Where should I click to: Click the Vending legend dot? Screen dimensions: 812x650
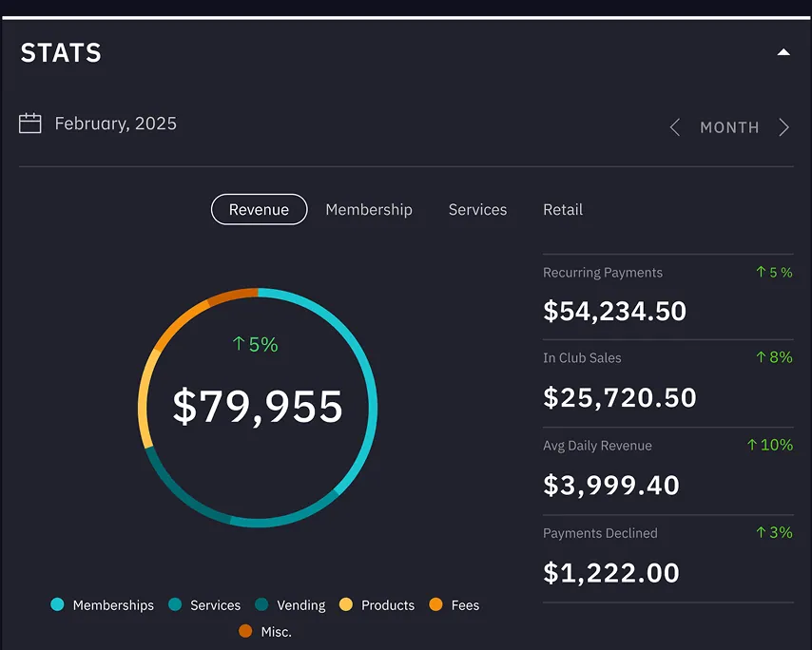coord(261,604)
